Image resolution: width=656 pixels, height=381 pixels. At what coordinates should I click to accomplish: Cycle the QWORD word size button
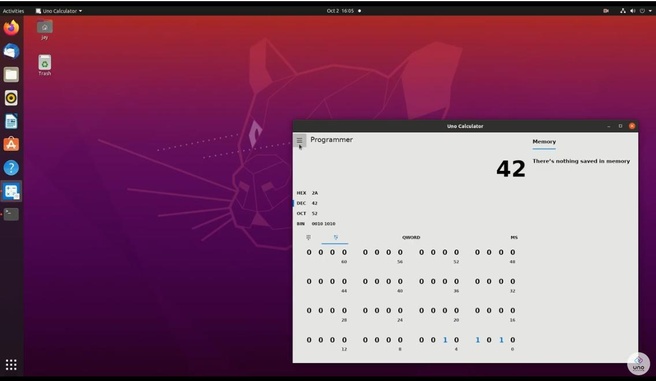pos(411,238)
